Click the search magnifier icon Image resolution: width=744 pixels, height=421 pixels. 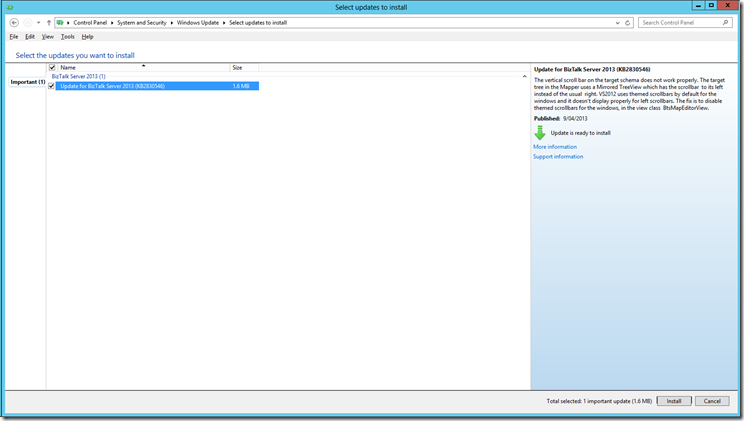coord(725,22)
